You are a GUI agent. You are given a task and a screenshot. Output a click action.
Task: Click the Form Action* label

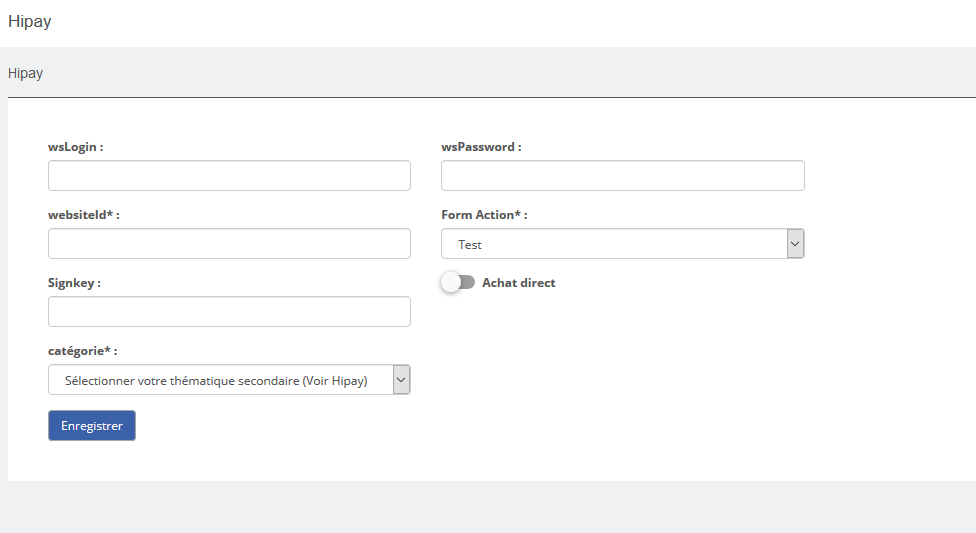point(484,215)
